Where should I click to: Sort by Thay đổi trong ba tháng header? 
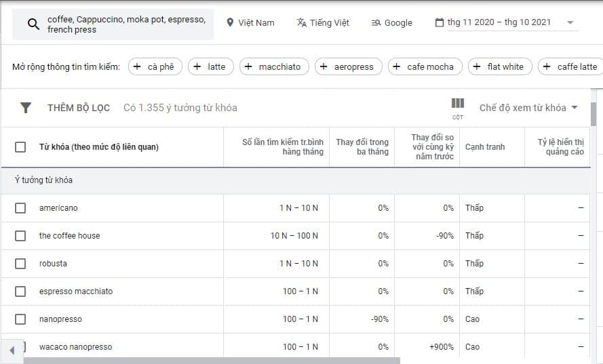tap(362, 147)
